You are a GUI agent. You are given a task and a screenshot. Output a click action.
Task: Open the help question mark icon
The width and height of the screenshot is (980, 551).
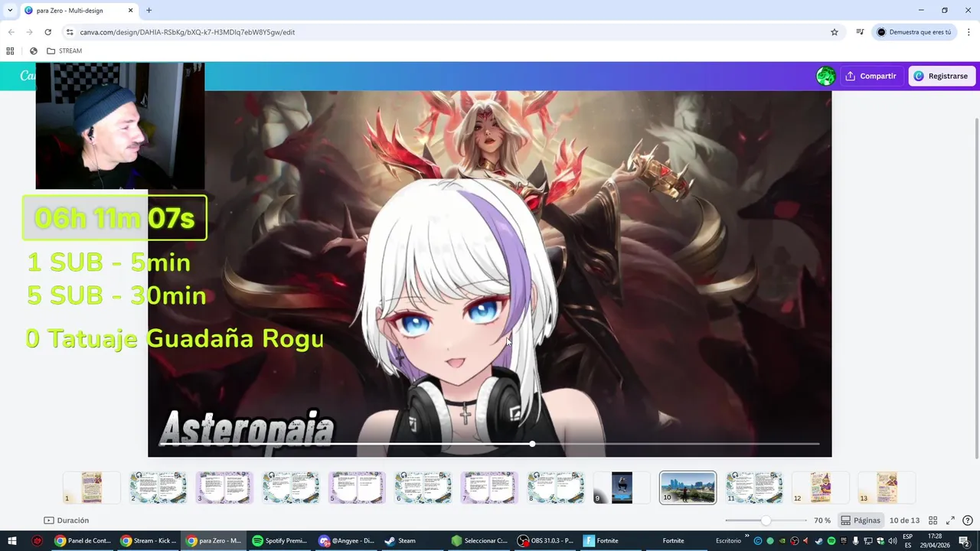click(x=968, y=520)
